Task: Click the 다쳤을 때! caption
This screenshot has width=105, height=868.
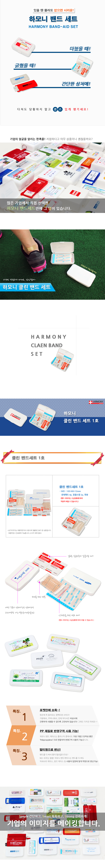Action: [80, 49]
